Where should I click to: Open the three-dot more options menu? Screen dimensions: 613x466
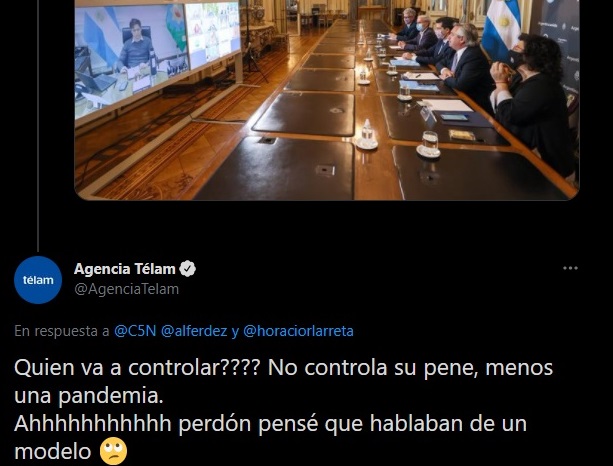point(570,268)
